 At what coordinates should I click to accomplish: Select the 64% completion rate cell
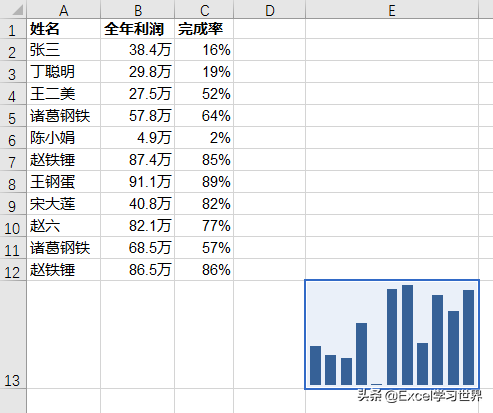point(204,116)
